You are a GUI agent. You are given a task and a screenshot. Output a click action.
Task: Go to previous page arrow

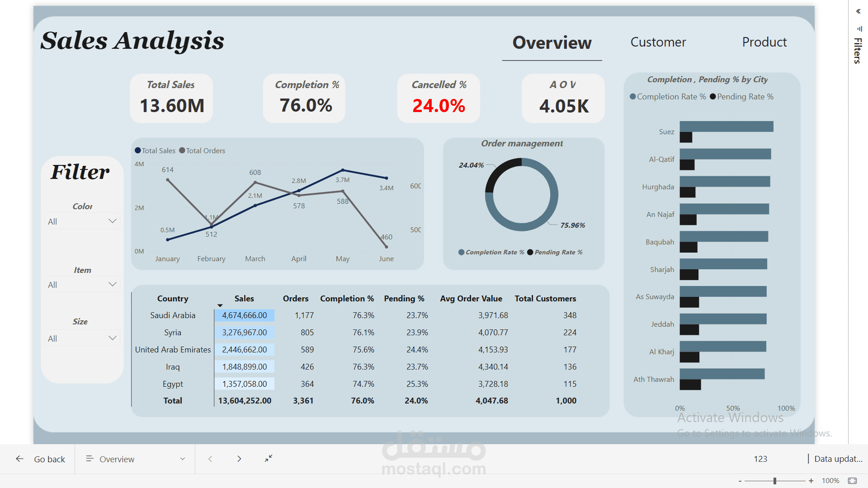tap(210, 459)
